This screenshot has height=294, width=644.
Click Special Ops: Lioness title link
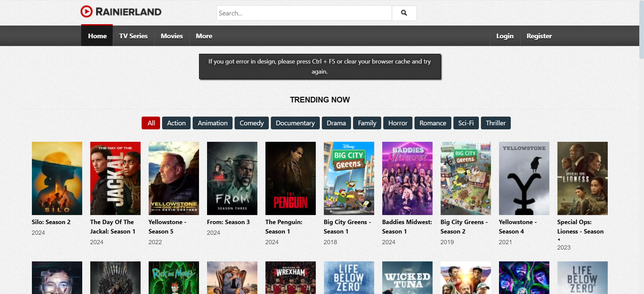[x=581, y=229]
